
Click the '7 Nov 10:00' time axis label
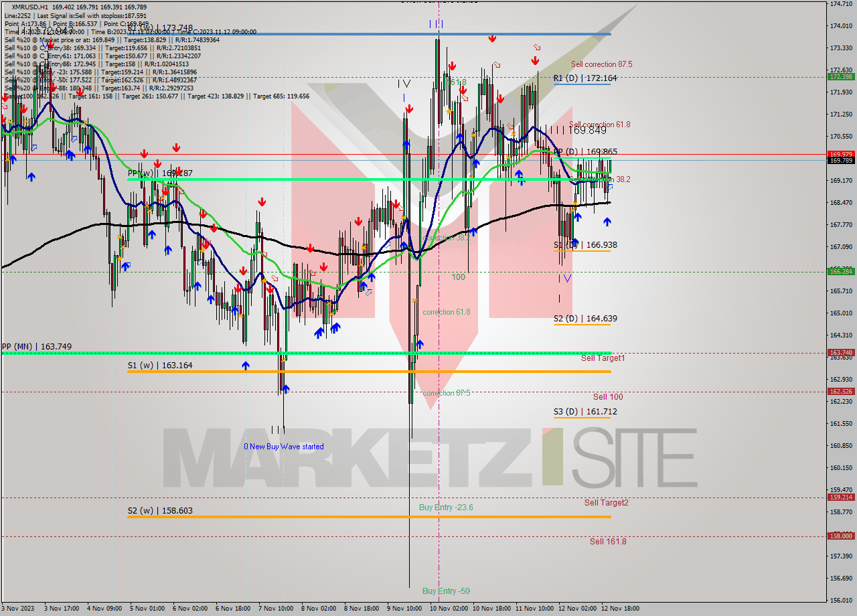[276, 609]
